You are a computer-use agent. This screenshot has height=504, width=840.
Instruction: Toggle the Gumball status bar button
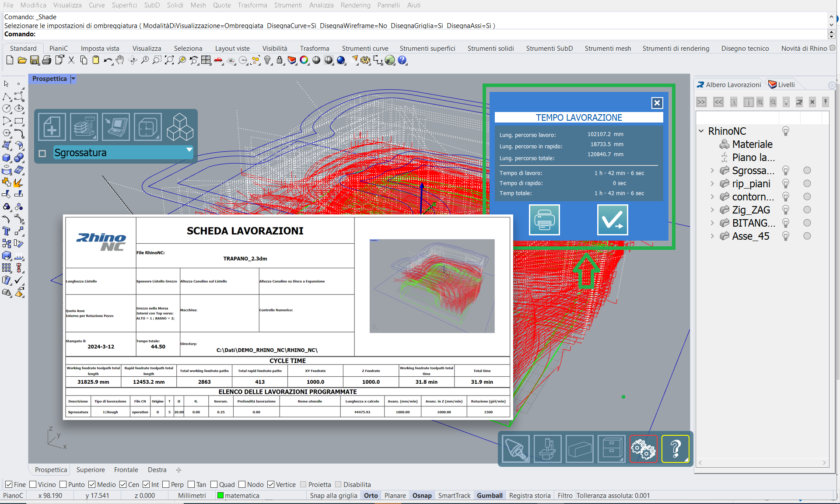pos(490,496)
